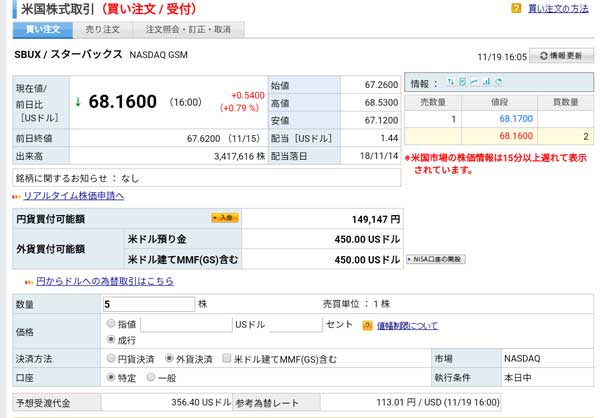This screenshot has width=600, height=418.
Task: Open the bar chart icon in 情報 row
Action: coord(484,83)
